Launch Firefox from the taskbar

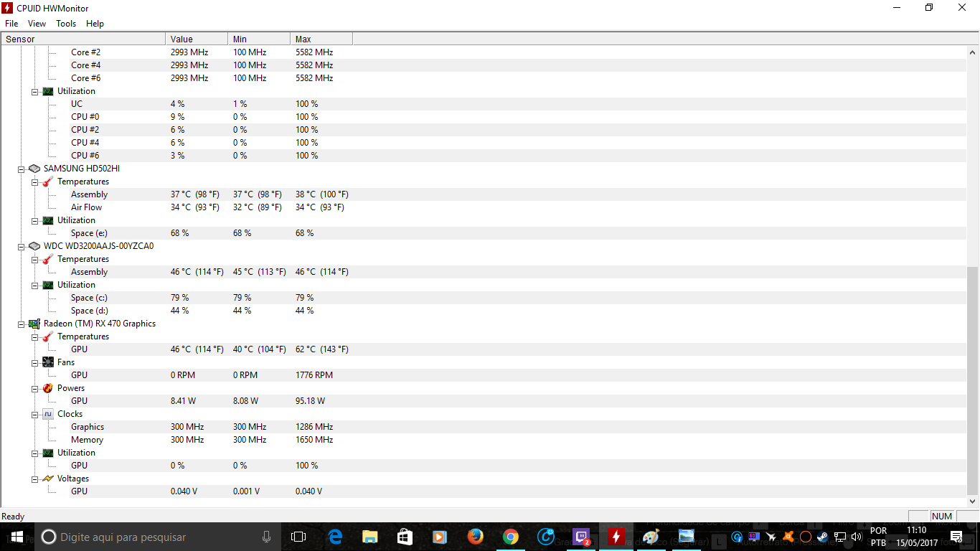[x=475, y=537]
